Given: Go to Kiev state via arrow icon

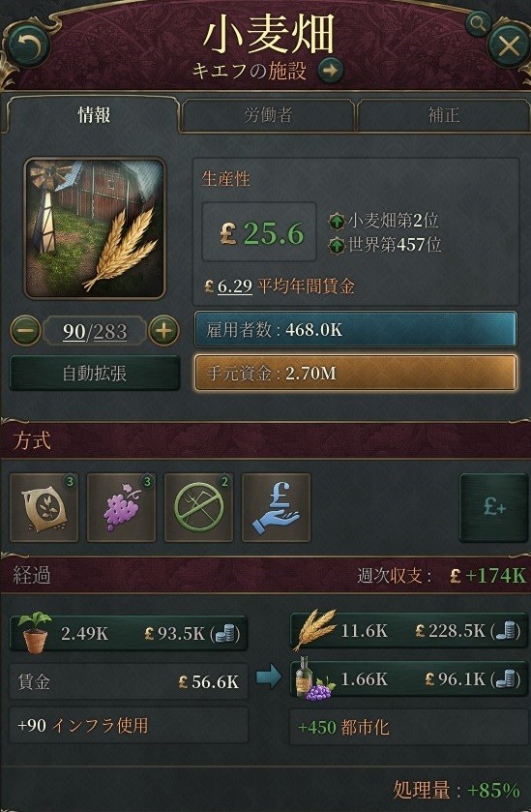Looking at the screenshot, I should [x=331, y=71].
